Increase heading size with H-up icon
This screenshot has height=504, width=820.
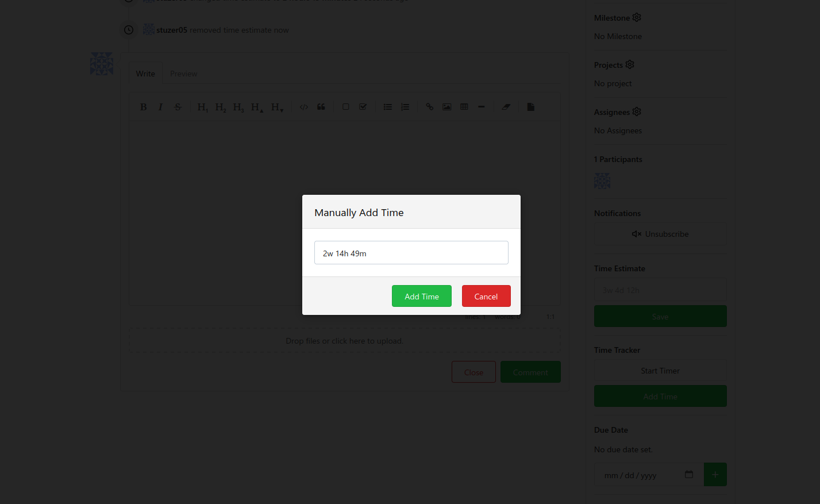(257, 107)
